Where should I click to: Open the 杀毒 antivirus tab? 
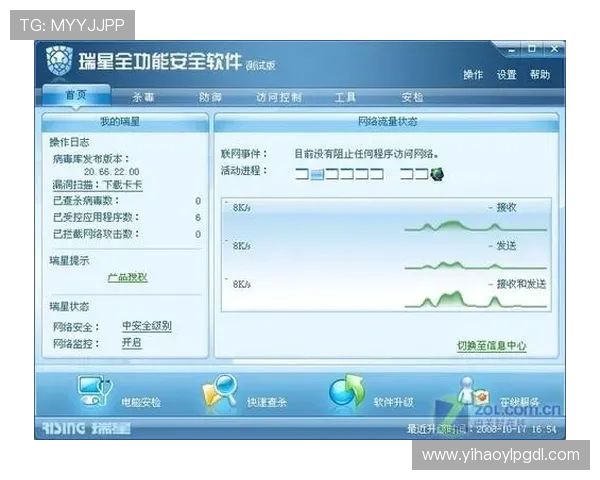(x=143, y=97)
